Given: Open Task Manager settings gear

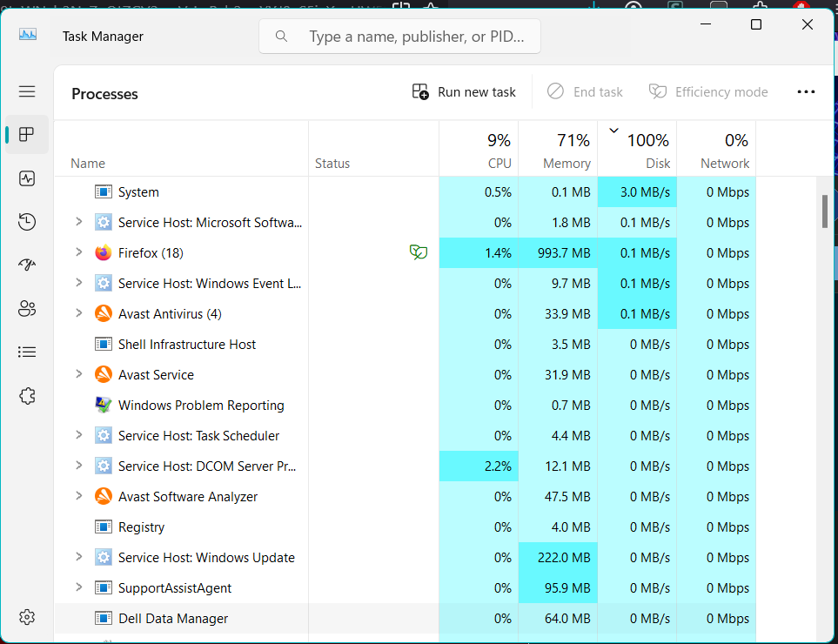Looking at the screenshot, I should pos(27,617).
